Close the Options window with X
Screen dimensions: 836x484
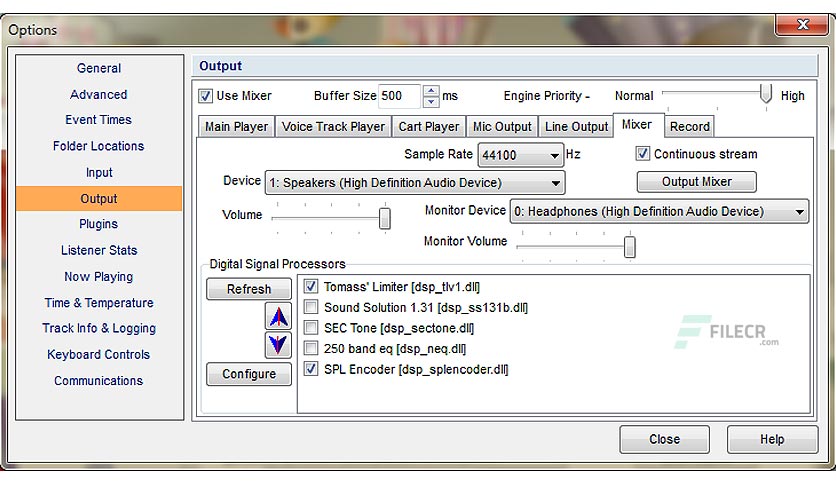click(x=802, y=25)
